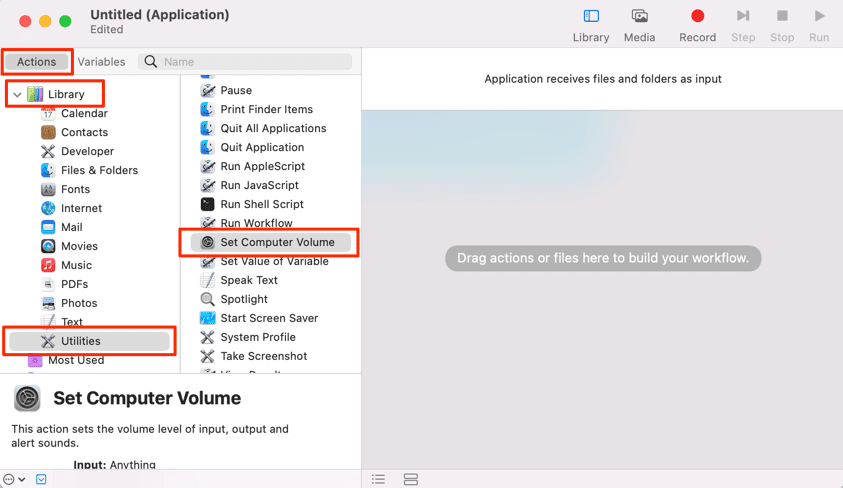Viewport: 843px width, 488px height.
Task: Click the Stop toolbar button
Action: pos(782,25)
